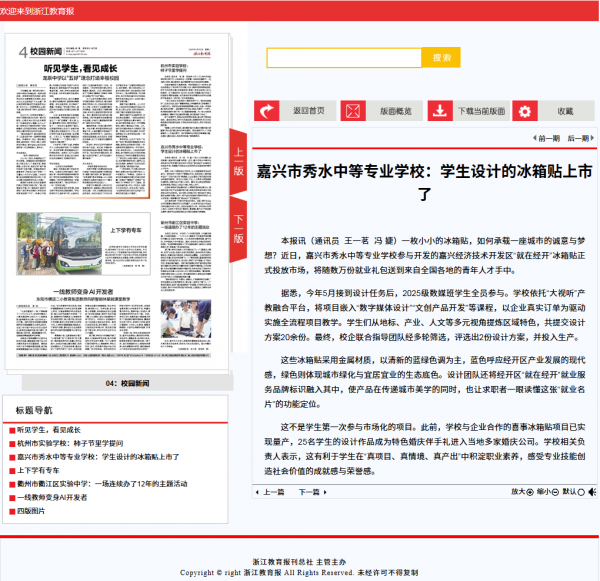Open the 返回首页 link
600x581 pixels.
[308, 111]
